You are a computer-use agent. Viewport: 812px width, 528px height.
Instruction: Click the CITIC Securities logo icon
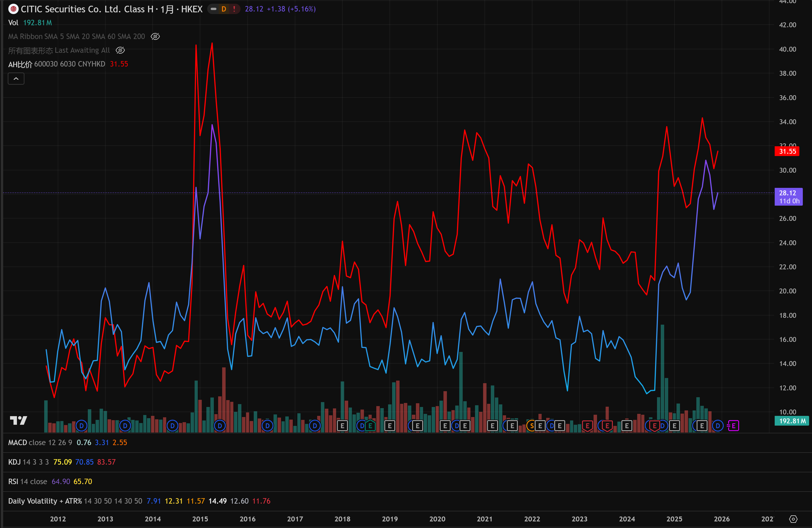coord(13,9)
